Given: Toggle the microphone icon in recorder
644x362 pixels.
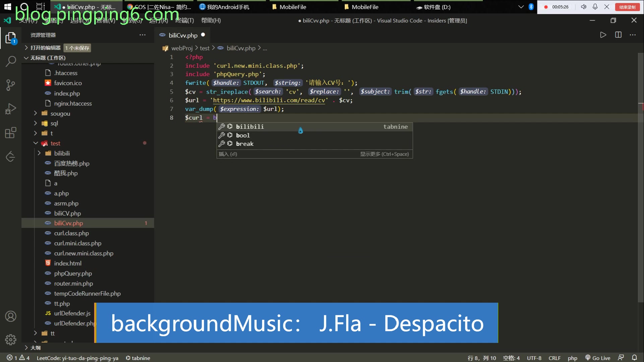Looking at the screenshot, I should [595, 7].
